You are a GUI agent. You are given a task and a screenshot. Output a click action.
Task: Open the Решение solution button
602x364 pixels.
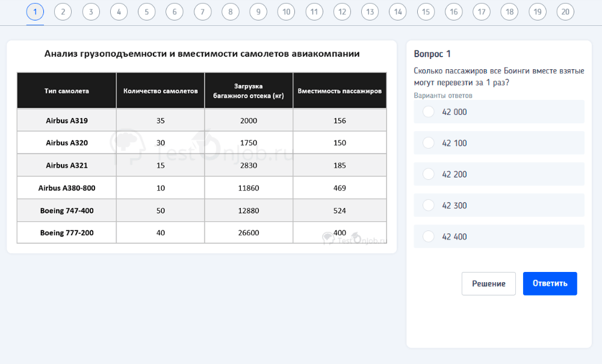[488, 283]
